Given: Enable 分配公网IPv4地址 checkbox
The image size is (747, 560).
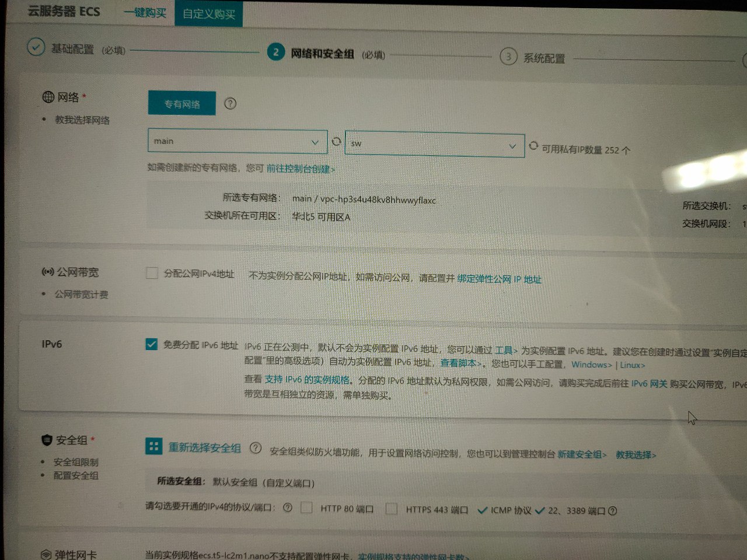Looking at the screenshot, I should [x=152, y=273].
